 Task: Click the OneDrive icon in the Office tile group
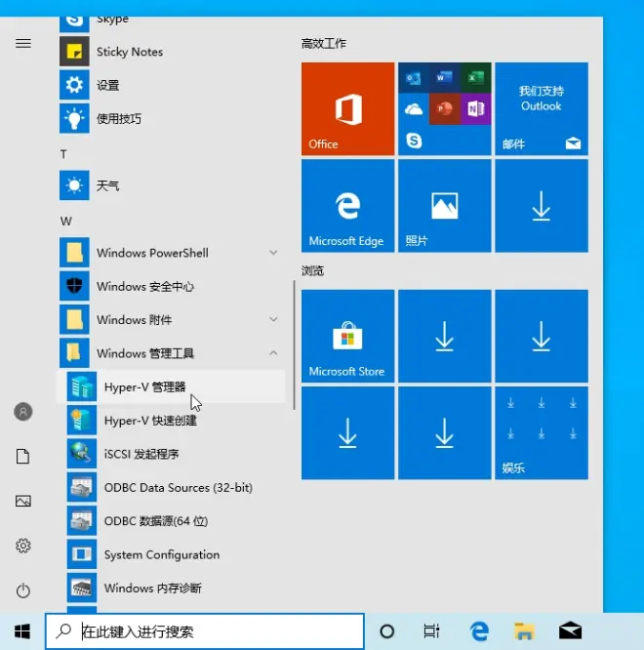(x=414, y=109)
